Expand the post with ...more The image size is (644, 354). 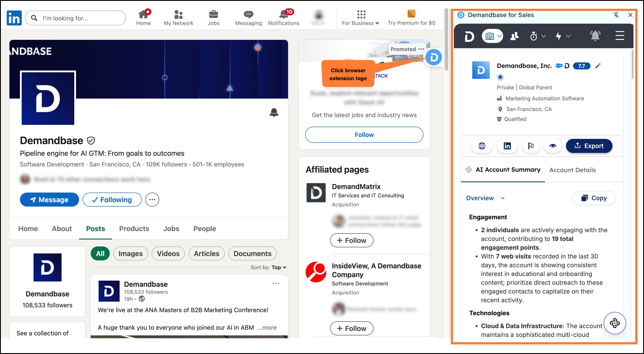click(267, 327)
